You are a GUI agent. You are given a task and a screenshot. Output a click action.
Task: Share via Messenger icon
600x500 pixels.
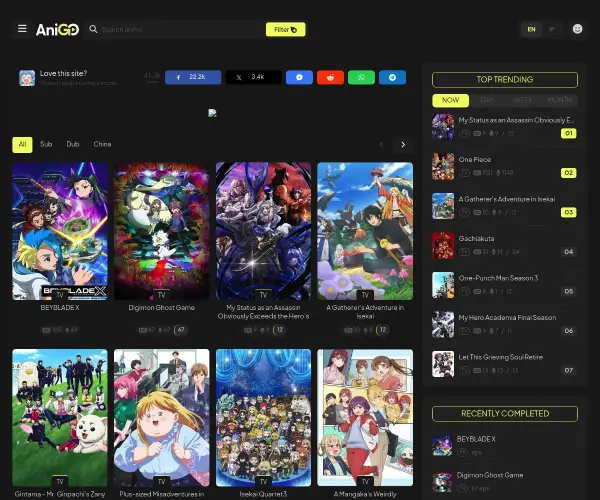(x=299, y=77)
